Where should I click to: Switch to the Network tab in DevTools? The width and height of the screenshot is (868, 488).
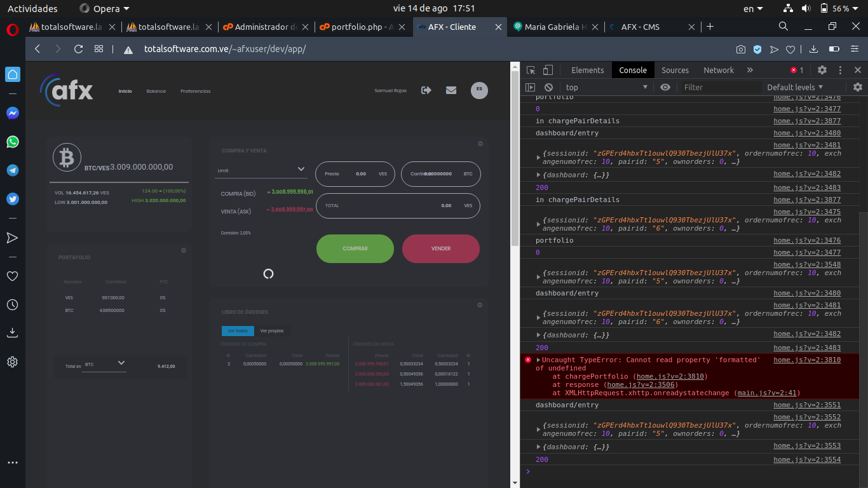[x=718, y=70]
